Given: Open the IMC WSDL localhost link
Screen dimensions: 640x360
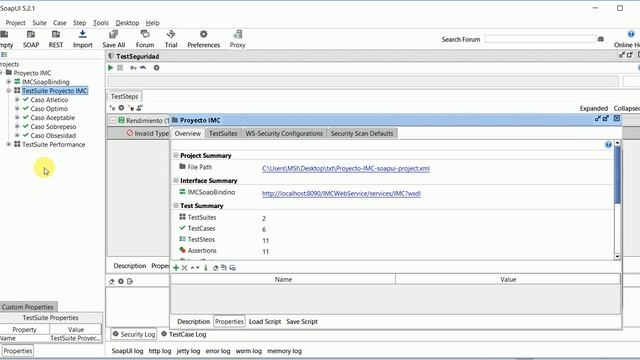Looking at the screenshot, I should click(x=341, y=193).
